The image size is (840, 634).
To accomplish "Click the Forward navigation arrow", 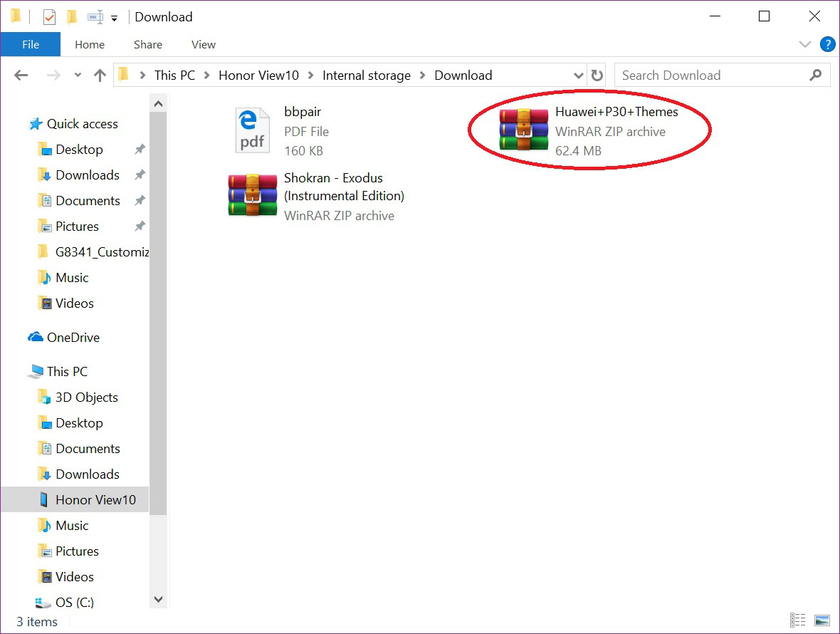I will [53, 75].
